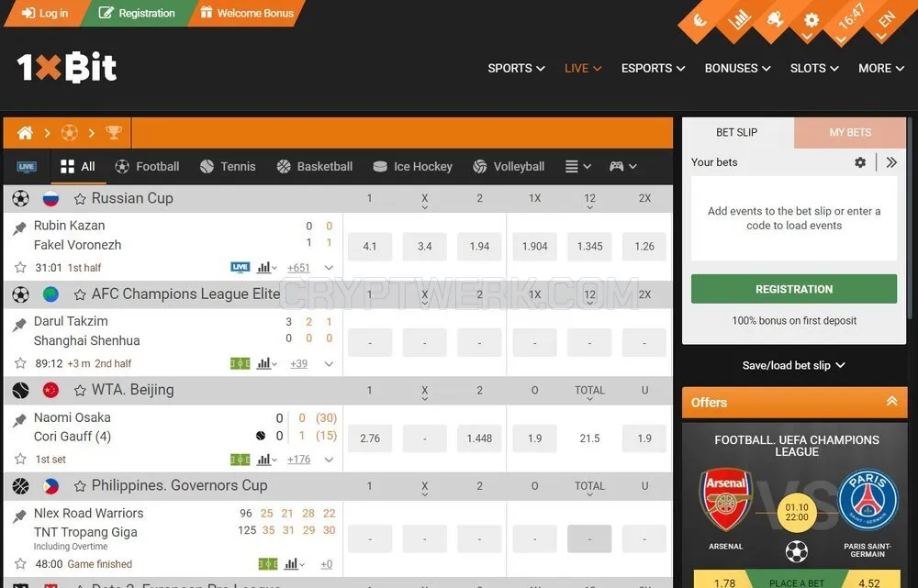Open the ESPORTS dropdown menu

pos(653,69)
